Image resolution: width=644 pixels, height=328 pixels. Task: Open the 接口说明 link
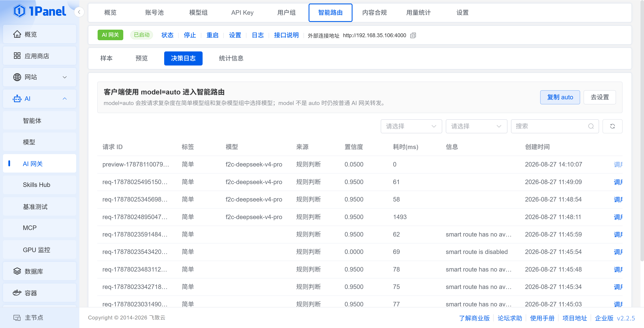(286, 35)
